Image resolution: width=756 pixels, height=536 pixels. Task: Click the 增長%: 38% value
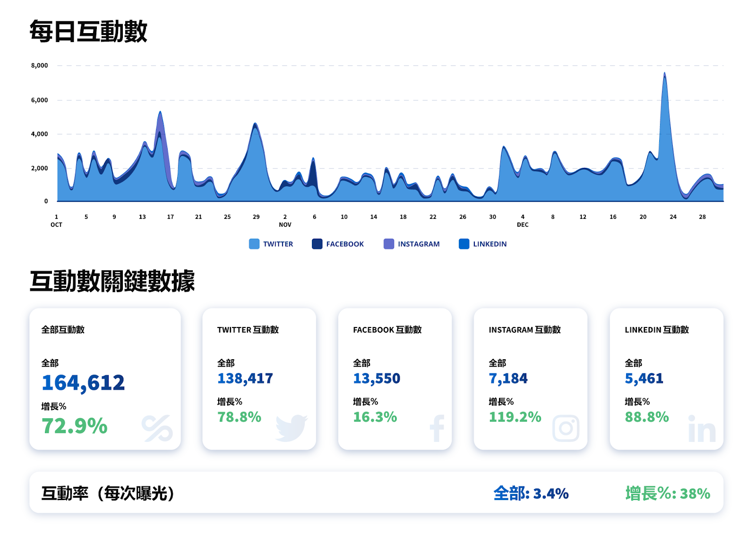tap(668, 493)
